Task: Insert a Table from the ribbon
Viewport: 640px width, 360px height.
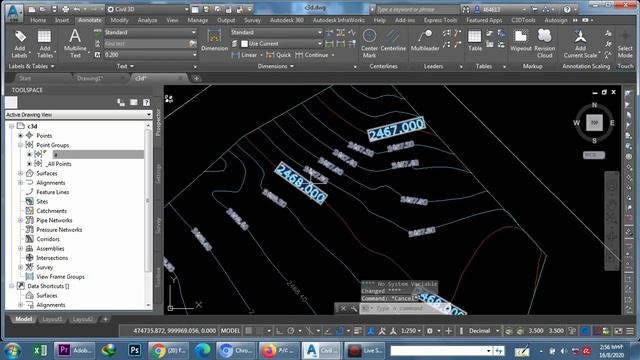Action: 475,40
